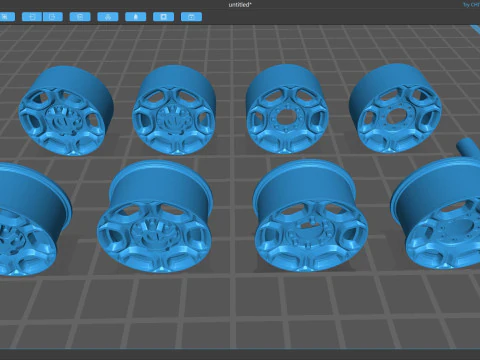
Task: Select the top-row rightmost wheel model
Action: point(395,109)
